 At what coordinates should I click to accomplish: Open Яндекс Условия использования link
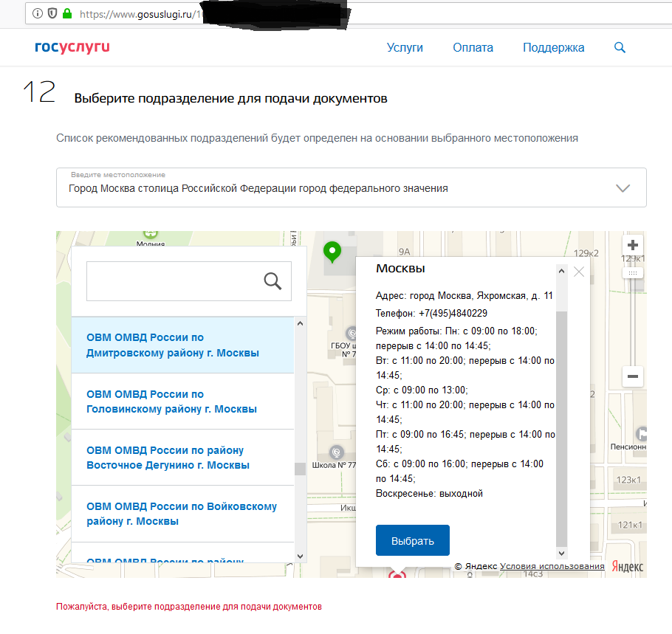(552, 566)
